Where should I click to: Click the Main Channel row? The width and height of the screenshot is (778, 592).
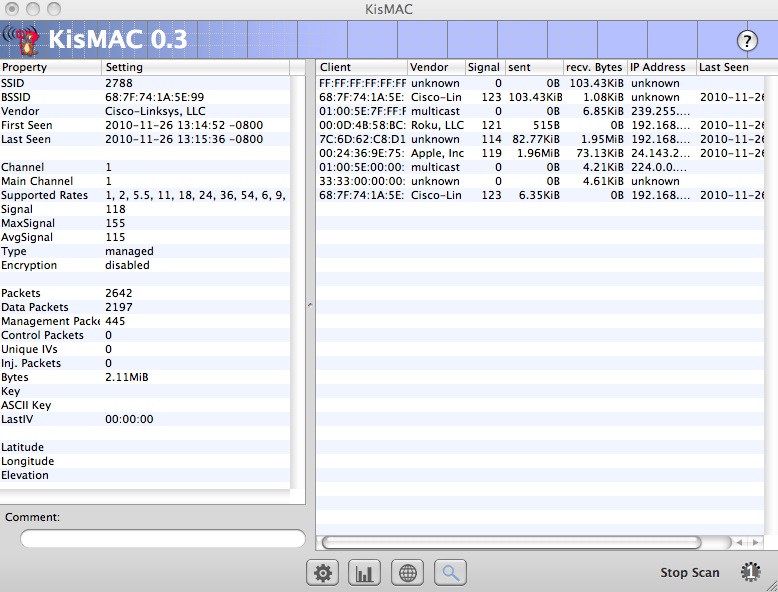(x=145, y=181)
